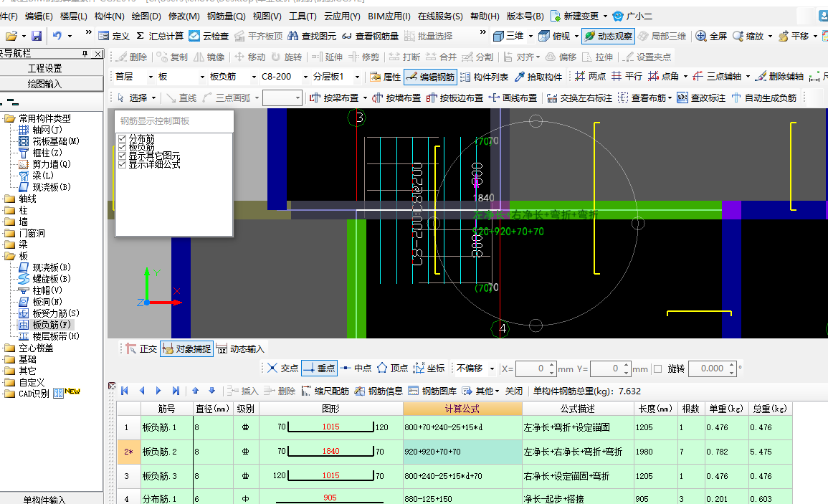
Task: Click 缩尺配筋 in rebar panel
Action: pos(325,391)
